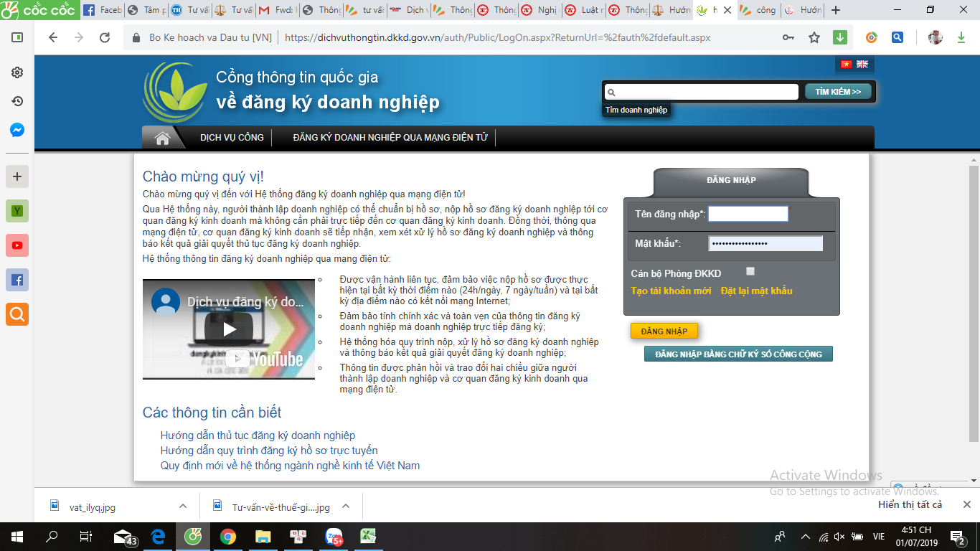Open DỊCH VỤ CÔNG menu
The image size is (980, 551).
(x=232, y=138)
